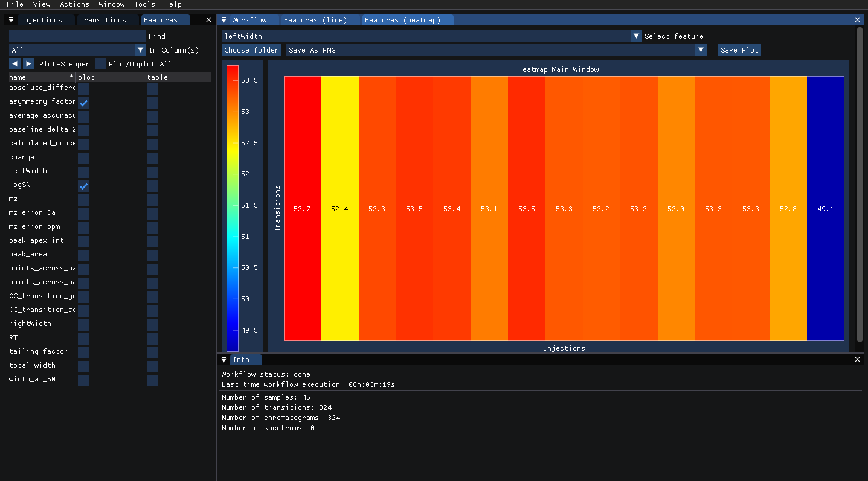Enable table checkbox for RT

click(153, 339)
